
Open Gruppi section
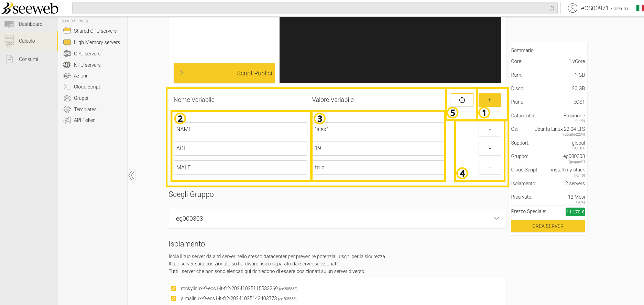tap(81, 98)
